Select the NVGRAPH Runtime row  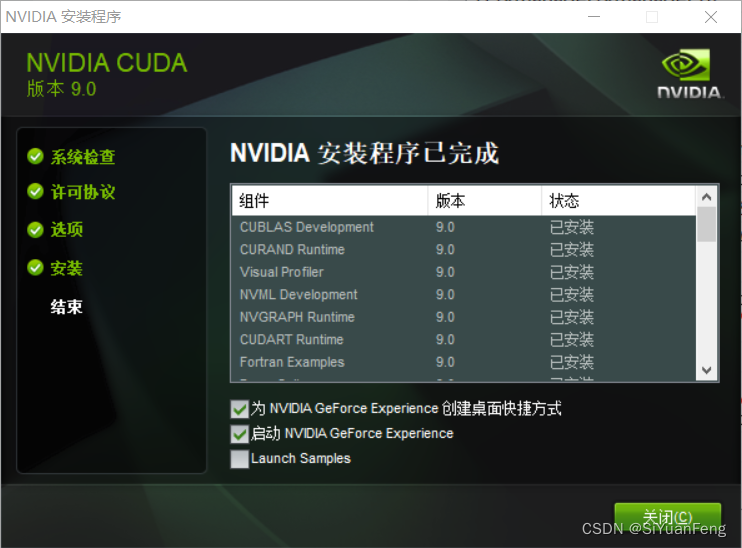(x=464, y=317)
